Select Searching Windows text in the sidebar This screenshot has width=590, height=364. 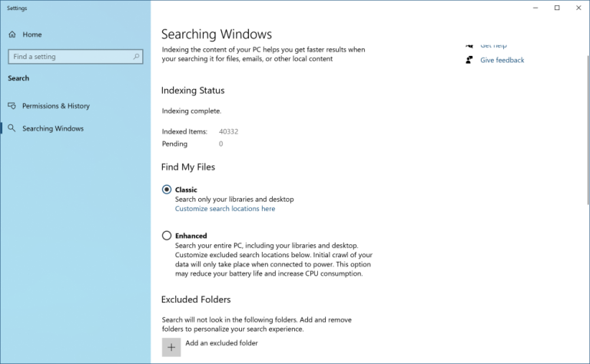tap(53, 128)
